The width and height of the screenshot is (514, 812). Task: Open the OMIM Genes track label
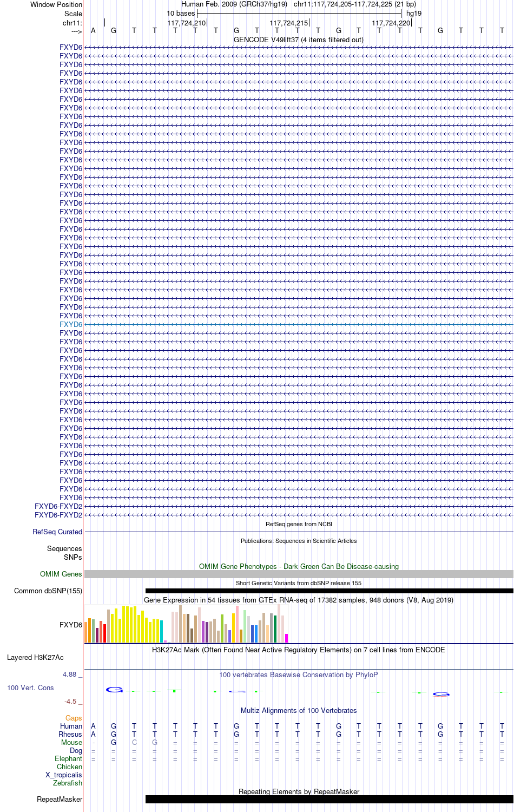(x=61, y=574)
